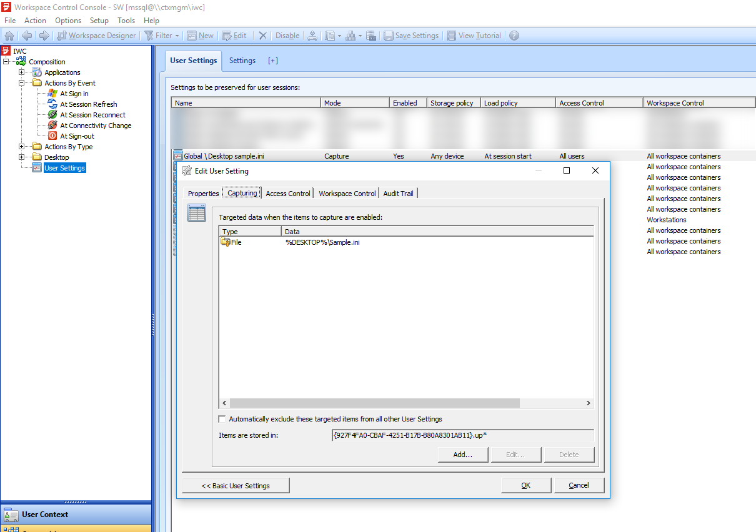The height and width of the screenshot is (532, 756).
Task: Switch to the Audit Trail tab
Action: pos(398,193)
